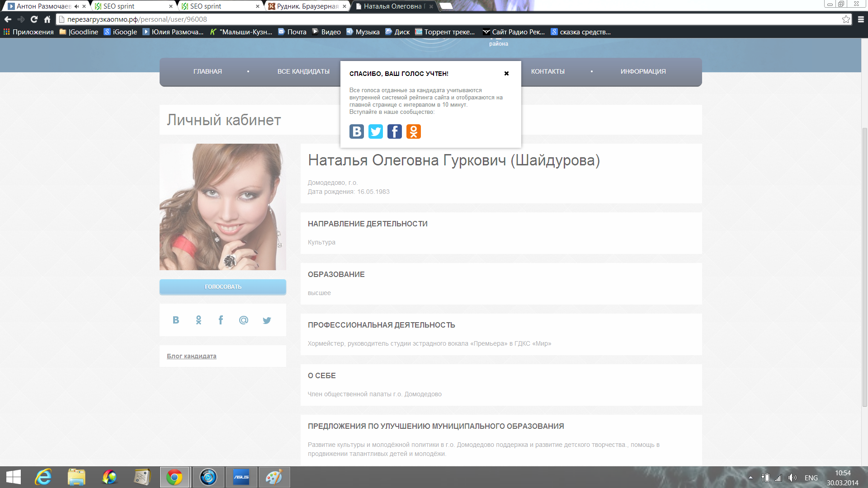Click Twitter icon in the thank-you popup
868x488 pixels.
[375, 131]
